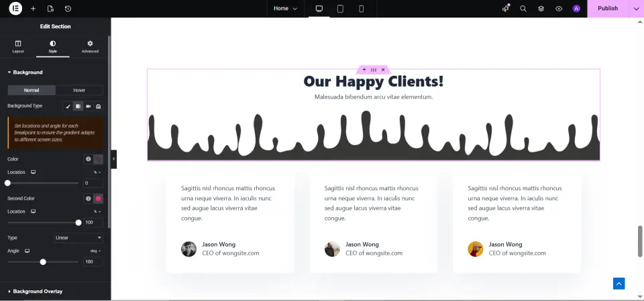644x301 pixels.
Task: Open the percent unit dropdown for second Location
Action: [x=97, y=212]
